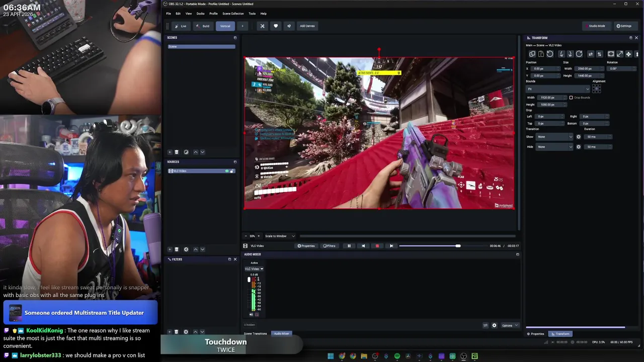The width and height of the screenshot is (644, 362).
Task: Toggle the Crop Bounds checkbox
Action: tap(571, 98)
